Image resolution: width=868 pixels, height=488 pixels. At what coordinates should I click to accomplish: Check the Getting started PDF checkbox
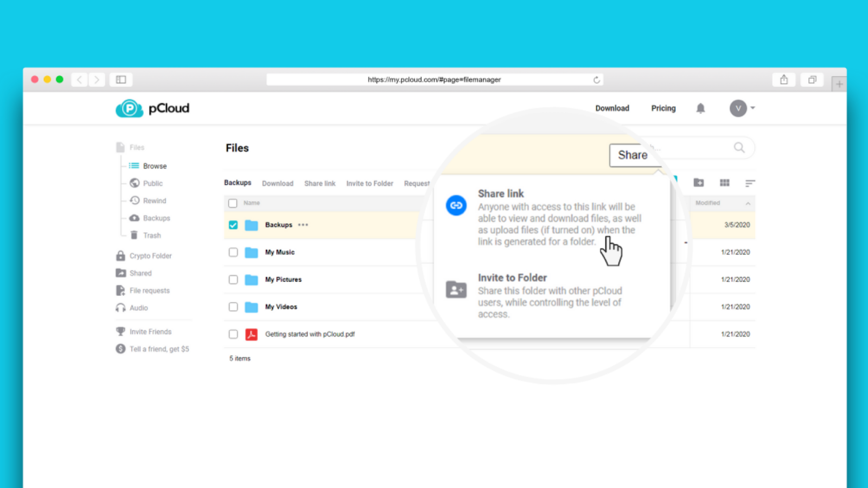[x=233, y=335]
